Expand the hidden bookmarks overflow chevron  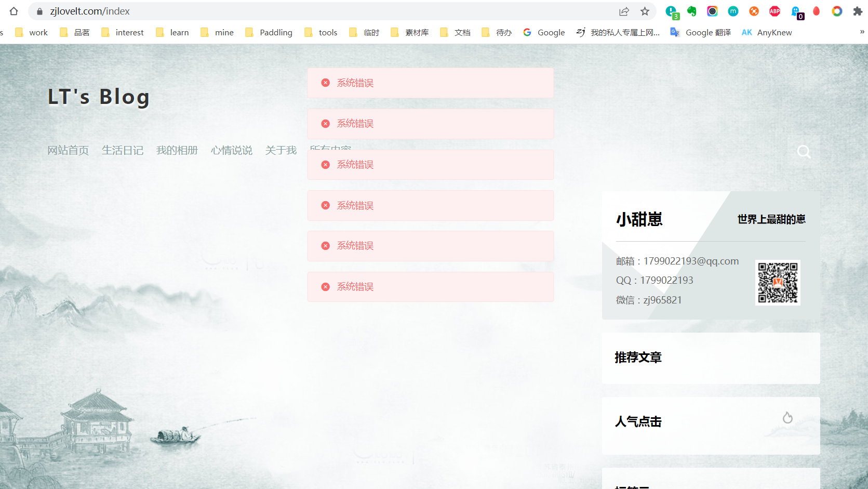coord(862,32)
